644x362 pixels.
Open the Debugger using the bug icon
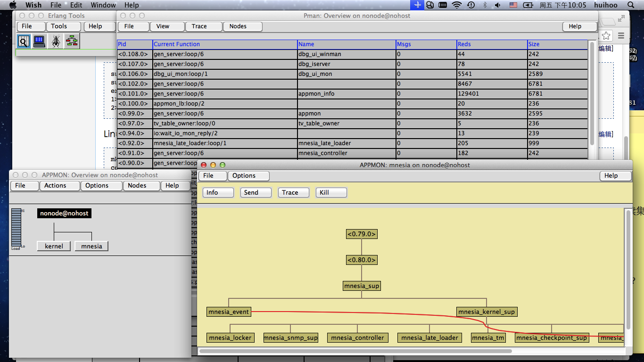pyautogui.click(x=56, y=41)
